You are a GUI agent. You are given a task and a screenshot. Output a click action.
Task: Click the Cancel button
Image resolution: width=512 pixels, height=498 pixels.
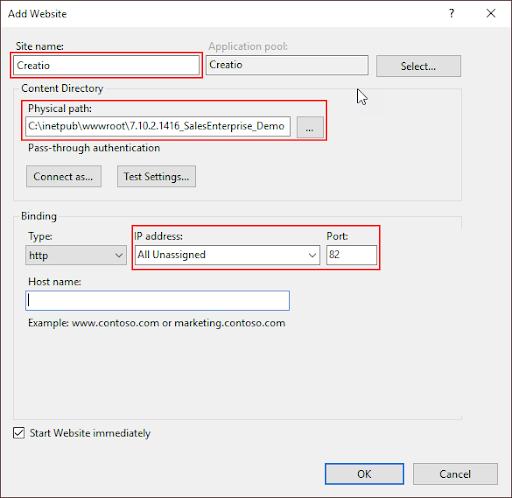(455, 474)
